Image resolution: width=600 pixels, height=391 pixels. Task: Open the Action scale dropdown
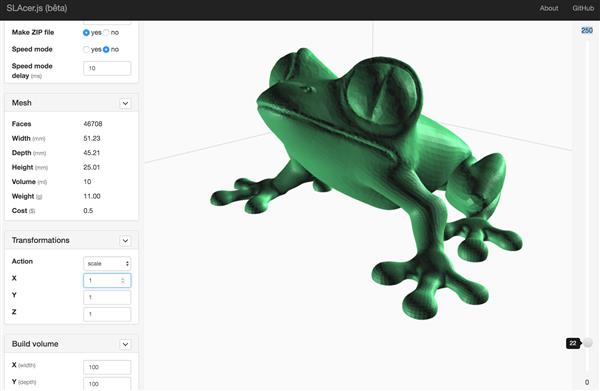(107, 264)
